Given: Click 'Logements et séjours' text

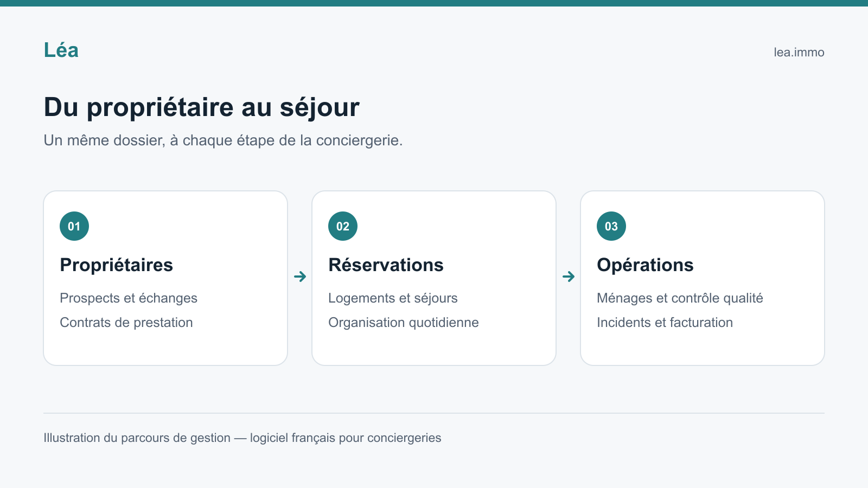Looking at the screenshot, I should click(393, 298).
